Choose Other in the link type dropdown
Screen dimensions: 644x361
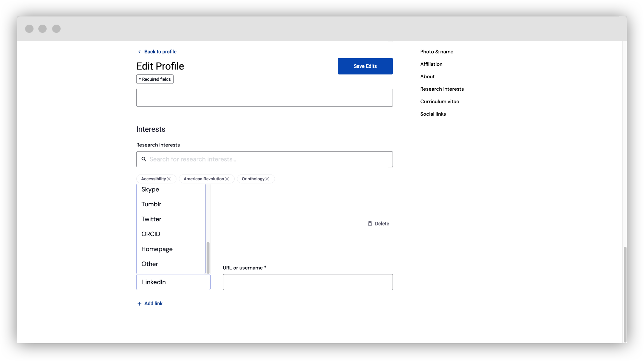tap(149, 264)
